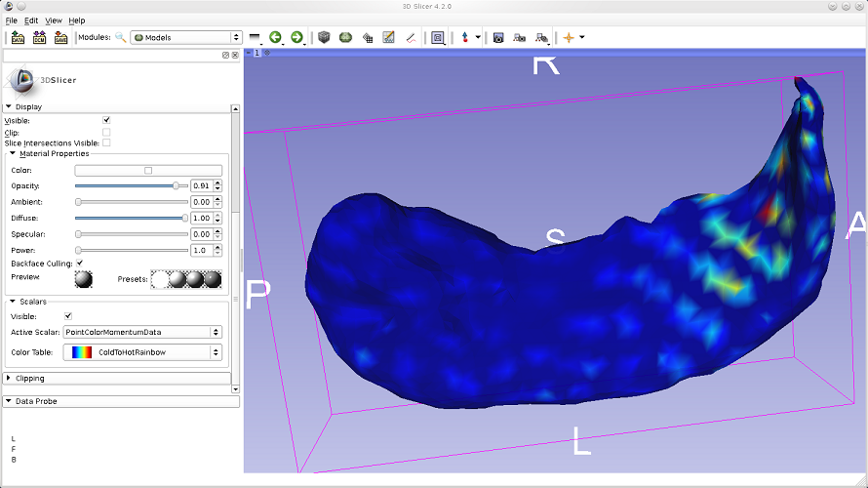Click the orange crosshair toolbar icon
The width and height of the screenshot is (868, 488).
(569, 38)
